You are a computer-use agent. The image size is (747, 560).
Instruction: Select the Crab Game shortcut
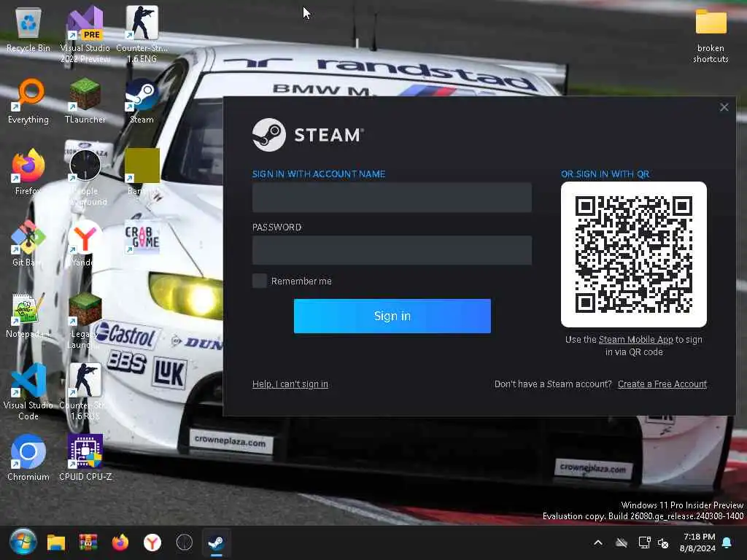coord(142,237)
